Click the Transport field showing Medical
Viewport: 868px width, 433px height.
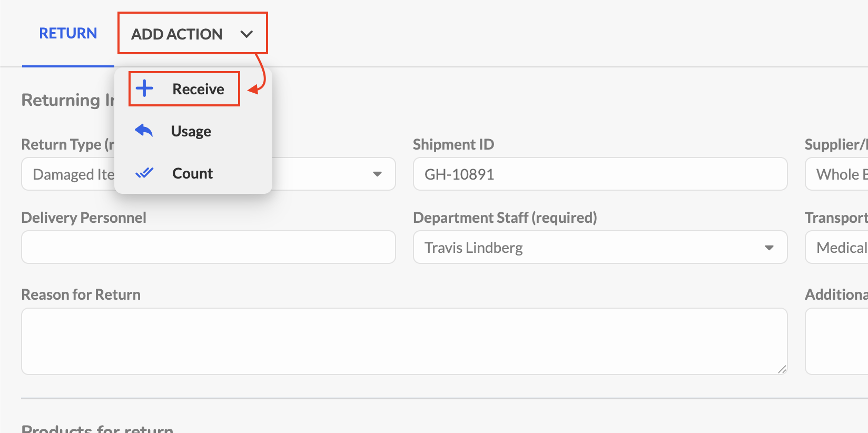tap(837, 247)
